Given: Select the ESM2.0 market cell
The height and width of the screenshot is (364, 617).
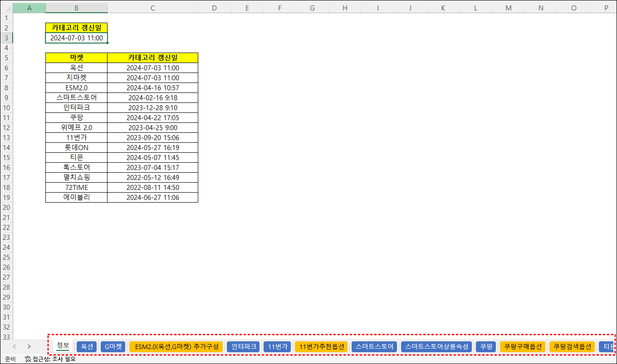Looking at the screenshot, I should (x=76, y=87).
